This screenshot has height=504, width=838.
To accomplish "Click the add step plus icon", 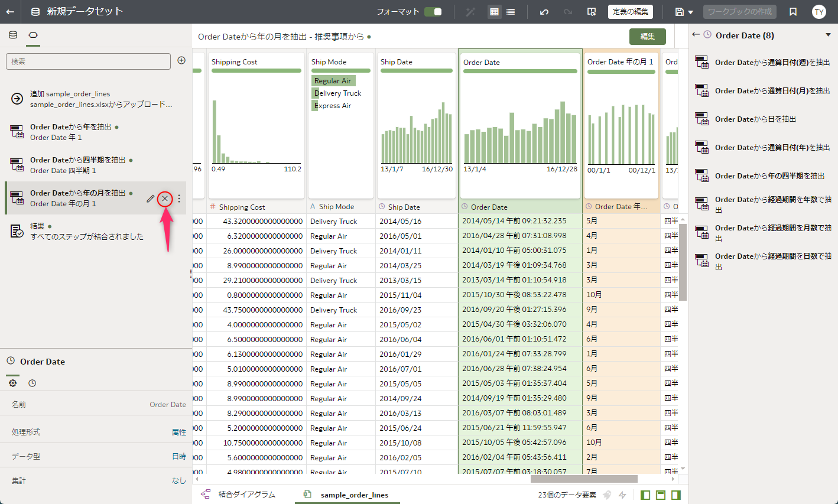I will 181,60.
